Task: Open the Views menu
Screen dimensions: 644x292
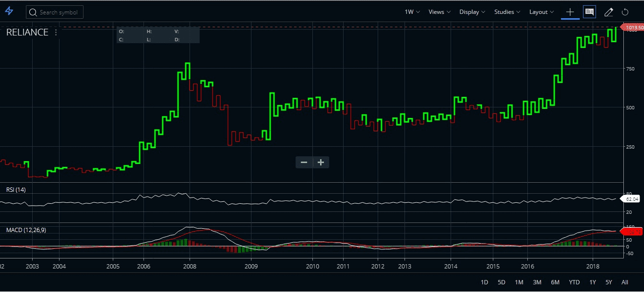Action: coord(438,12)
